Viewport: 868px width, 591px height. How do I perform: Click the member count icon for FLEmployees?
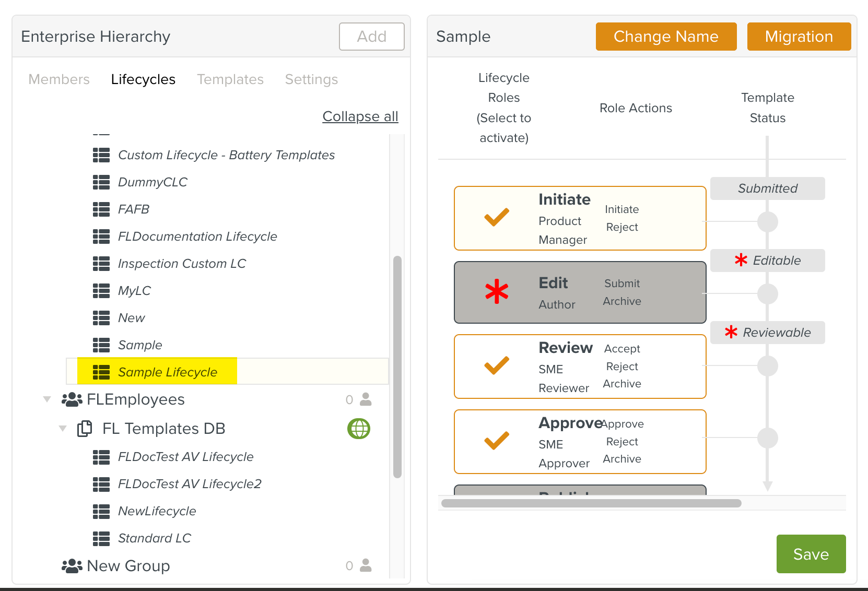[366, 399]
